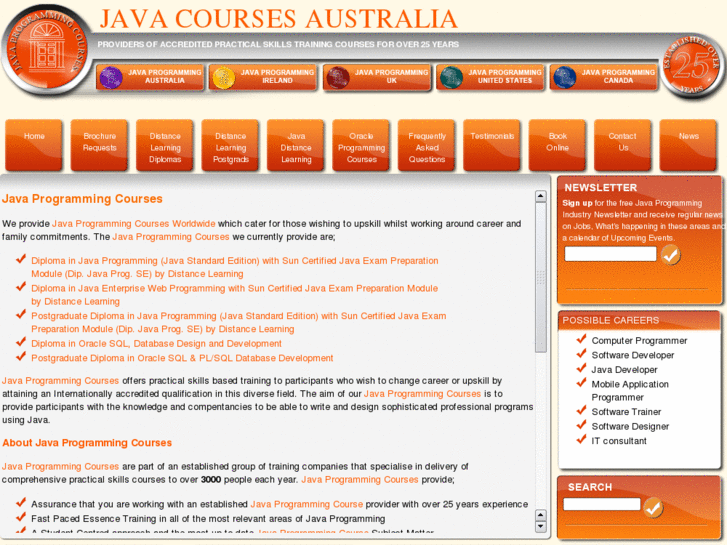Open Brochure Requests page
This screenshot has width=727, height=545.
pos(99,146)
